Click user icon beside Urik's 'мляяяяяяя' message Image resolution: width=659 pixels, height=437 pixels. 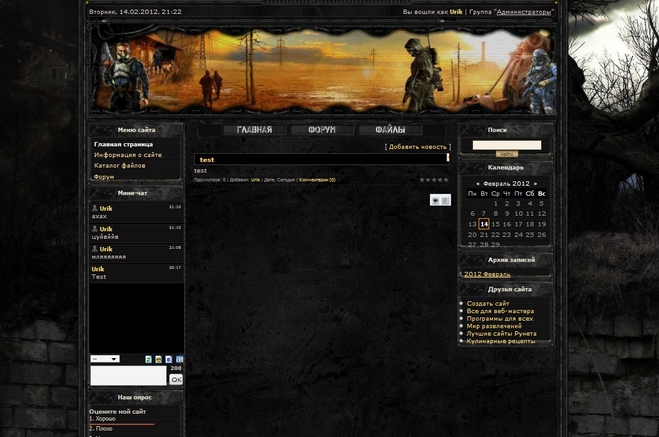coord(95,249)
